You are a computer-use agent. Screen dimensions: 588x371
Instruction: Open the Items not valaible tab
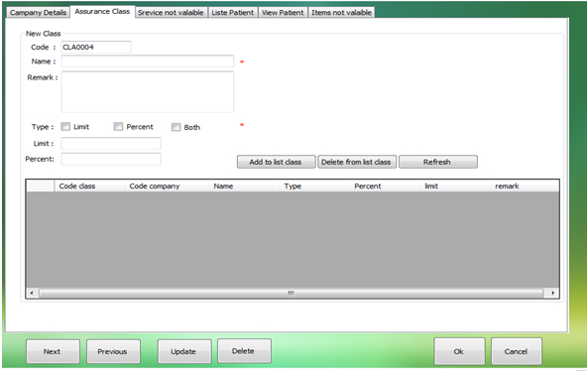coord(342,13)
